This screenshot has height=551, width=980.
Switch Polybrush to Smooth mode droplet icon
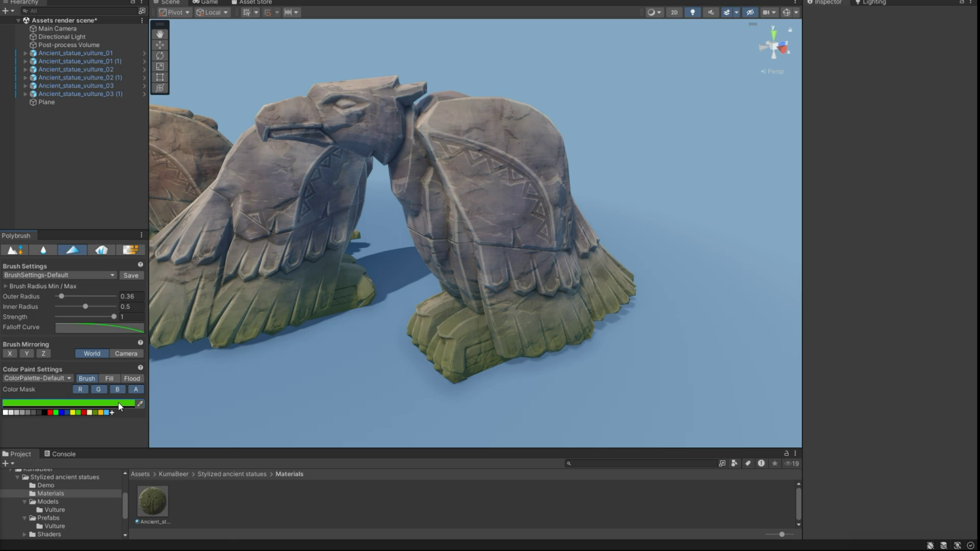coord(43,249)
